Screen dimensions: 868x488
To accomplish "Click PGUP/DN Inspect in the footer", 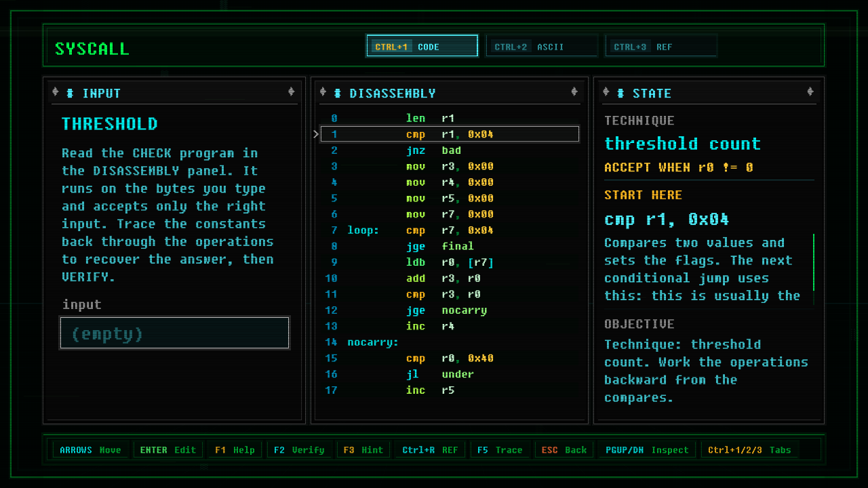I will click(x=647, y=449).
